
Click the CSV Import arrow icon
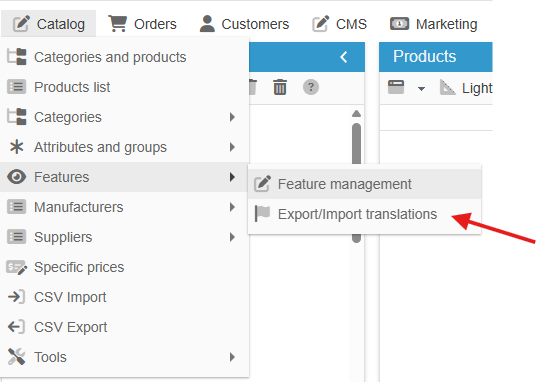click(16, 297)
